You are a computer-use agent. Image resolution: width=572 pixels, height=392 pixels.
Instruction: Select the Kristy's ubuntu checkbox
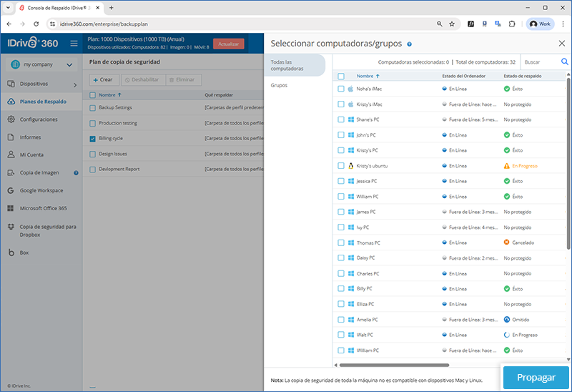pyautogui.click(x=341, y=166)
